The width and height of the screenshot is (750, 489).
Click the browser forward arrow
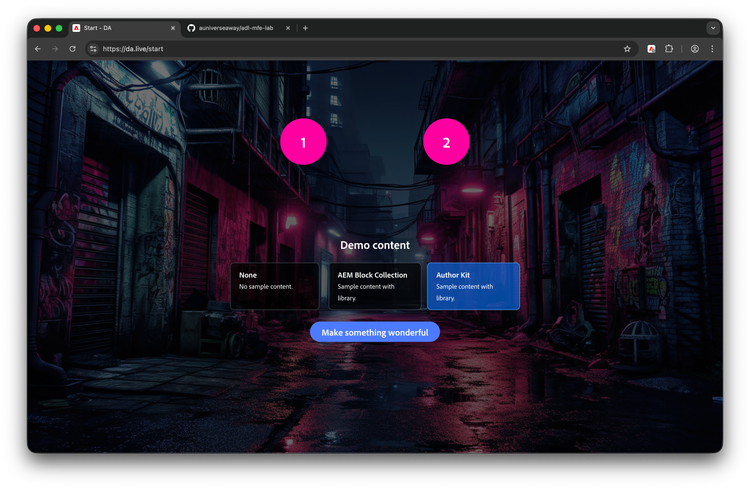54,48
